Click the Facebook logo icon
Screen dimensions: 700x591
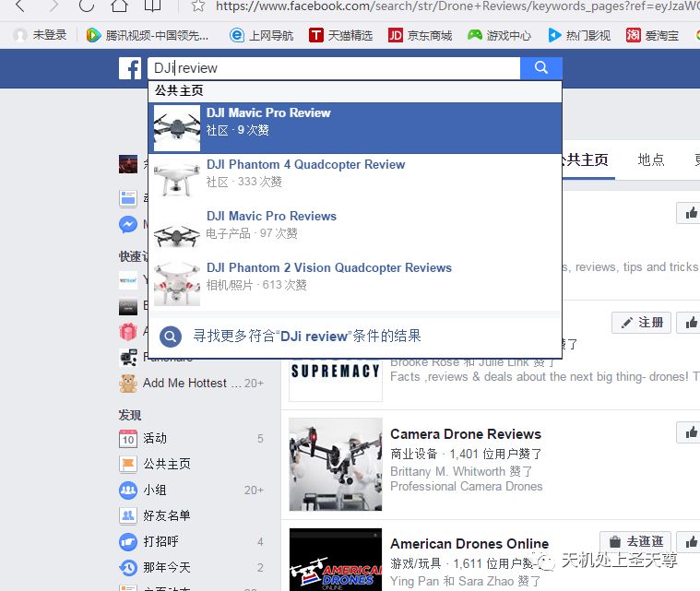129,68
